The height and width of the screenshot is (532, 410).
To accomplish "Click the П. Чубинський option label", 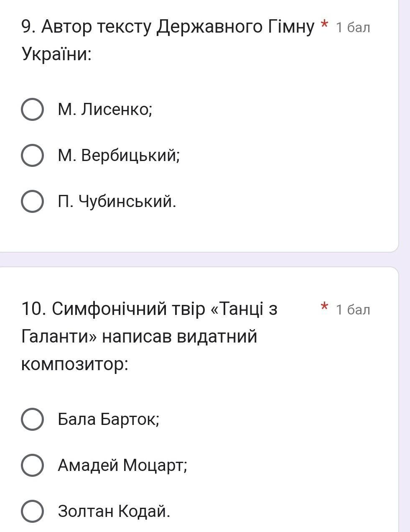I will tap(117, 202).
